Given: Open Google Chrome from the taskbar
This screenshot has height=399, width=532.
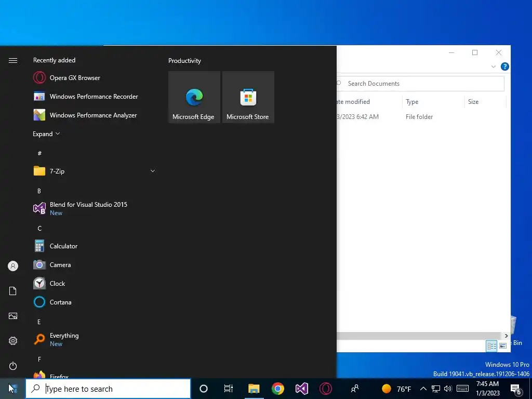Looking at the screenshot, I should tap(278, 389).
